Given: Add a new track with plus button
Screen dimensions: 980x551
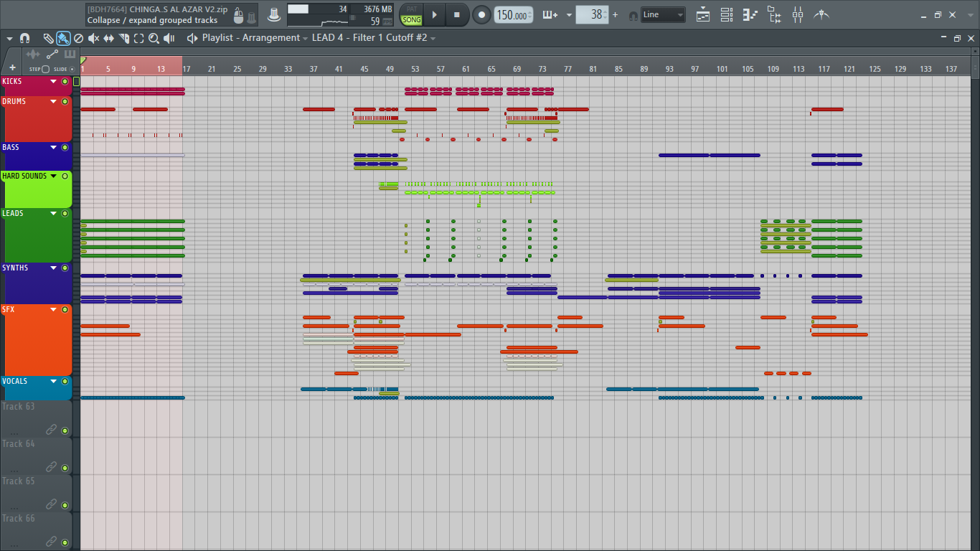Looking at the screenshot, I should click(12, 67).
